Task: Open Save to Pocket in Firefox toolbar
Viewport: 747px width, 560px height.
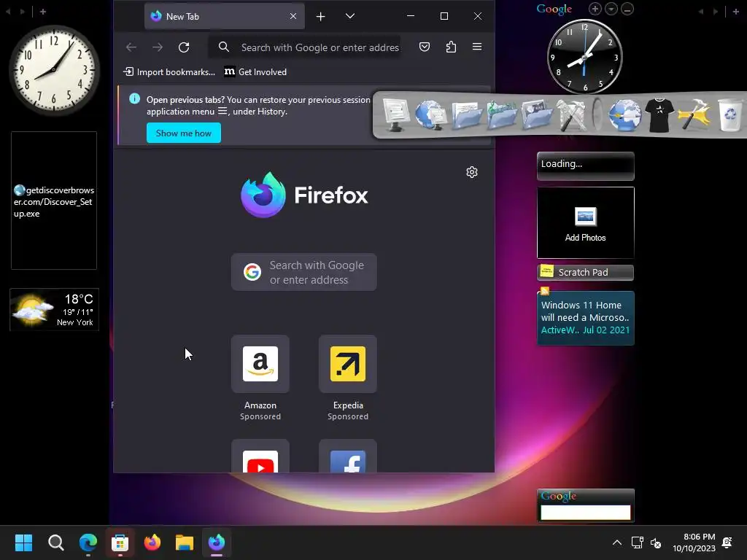Action: coord(425,47)
